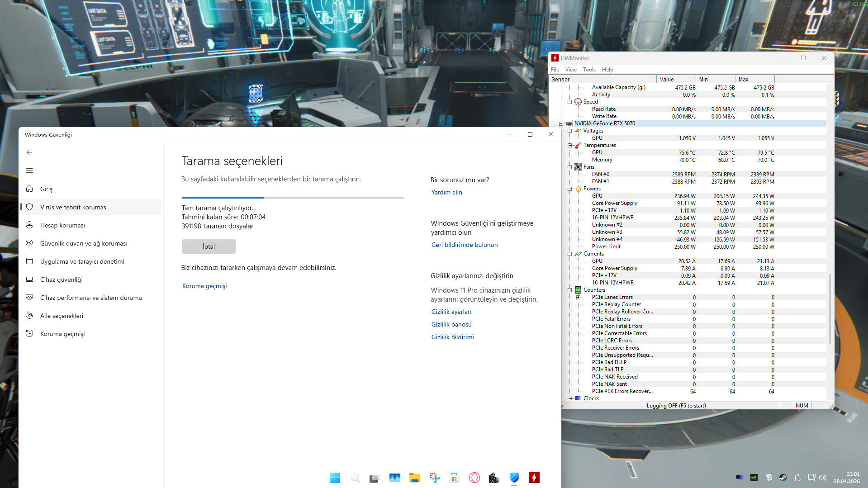Select Giriş in the Windows Güvenliği sidebar

click(x=91, y=189)
